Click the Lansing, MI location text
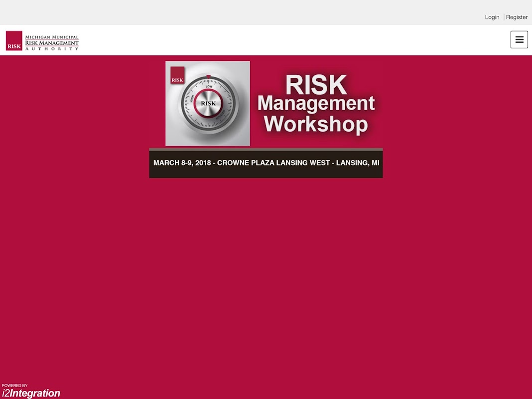 coord(358,163)
